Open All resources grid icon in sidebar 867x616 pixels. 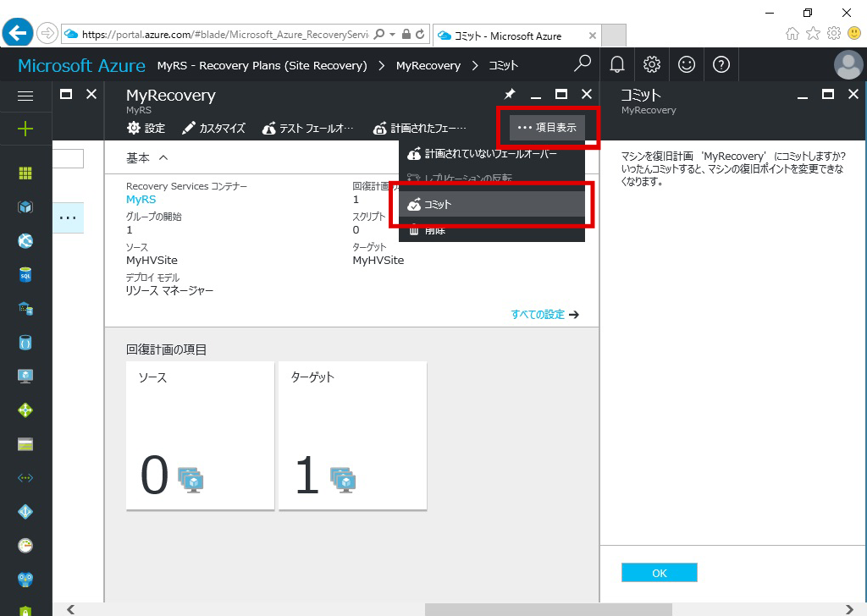point(25,173)
